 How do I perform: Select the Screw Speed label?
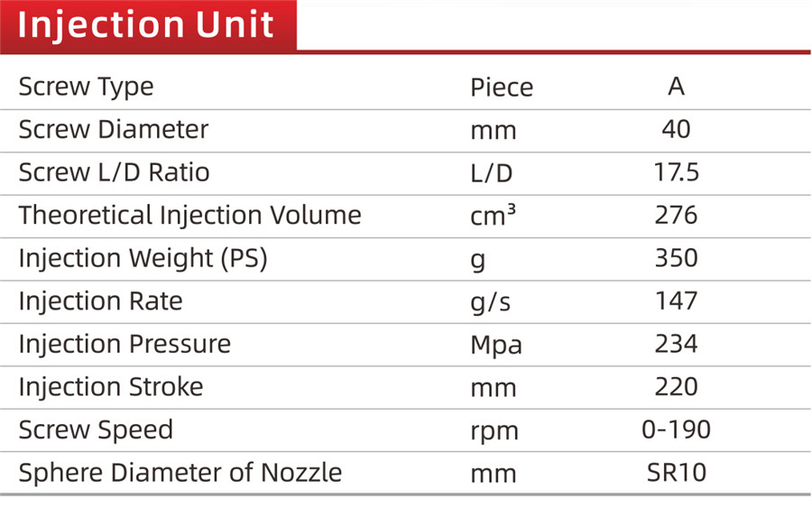tap(96, 429)
